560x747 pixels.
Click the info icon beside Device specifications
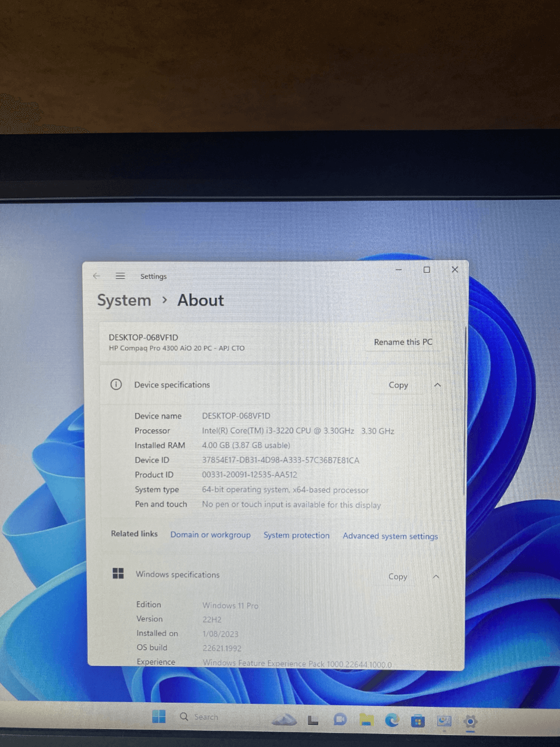pos(116,384)
